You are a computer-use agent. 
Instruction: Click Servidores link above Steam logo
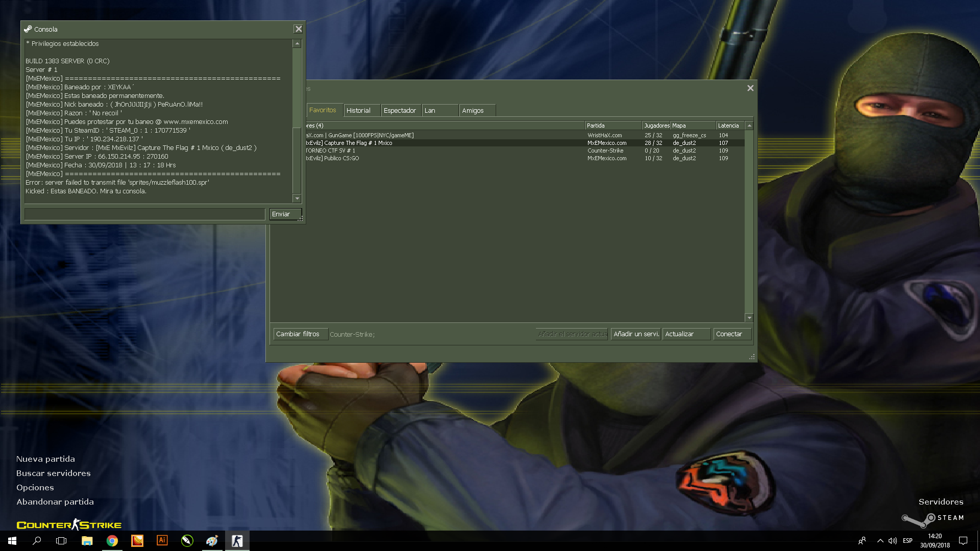coord(941,502)
